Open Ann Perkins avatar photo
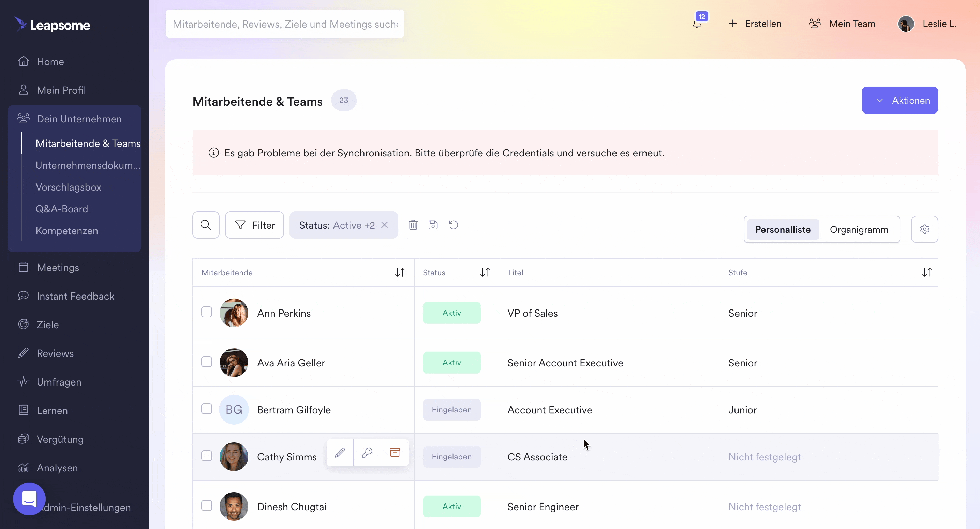This screenshot has height=529, width=980. click(234, 313)
